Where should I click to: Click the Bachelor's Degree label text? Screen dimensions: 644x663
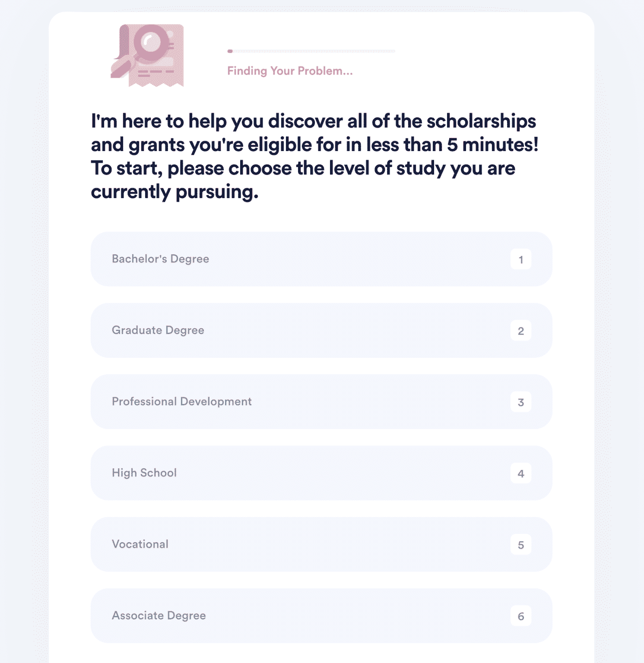click(160, 259)
